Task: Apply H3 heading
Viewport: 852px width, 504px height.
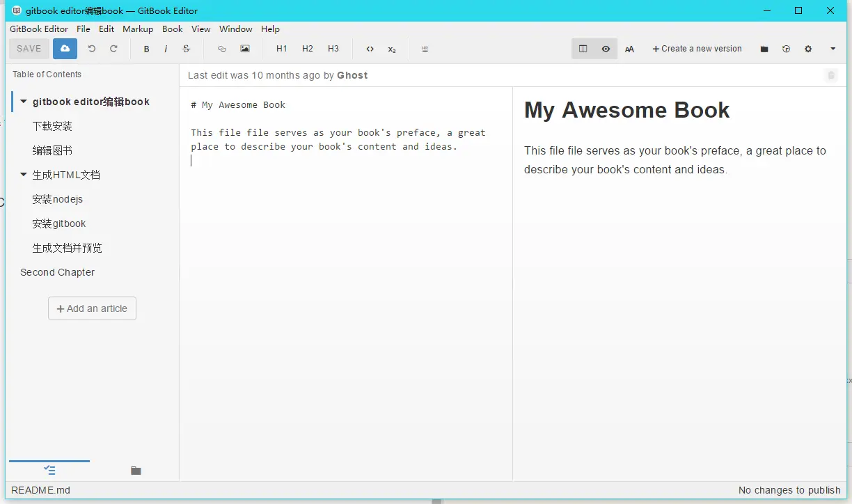Action: [x=333, y=49]
